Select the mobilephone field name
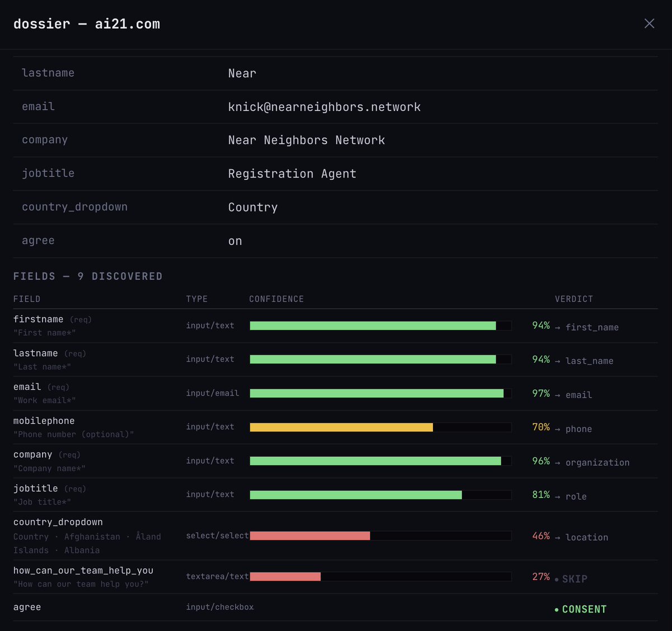Screen dimensions: 672x631 click(x=44, y=421)
